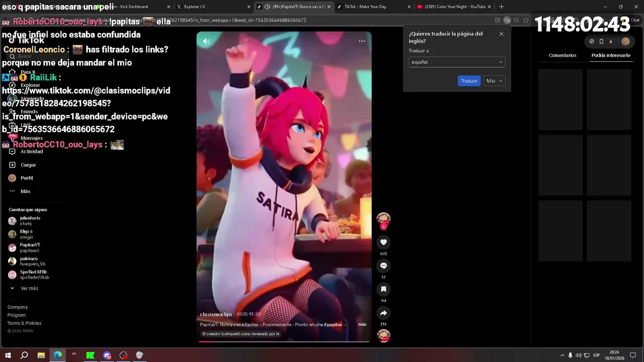Click the profile avatar in top-right pill
This screenshot has height=362, width=644.
(625, 41)
